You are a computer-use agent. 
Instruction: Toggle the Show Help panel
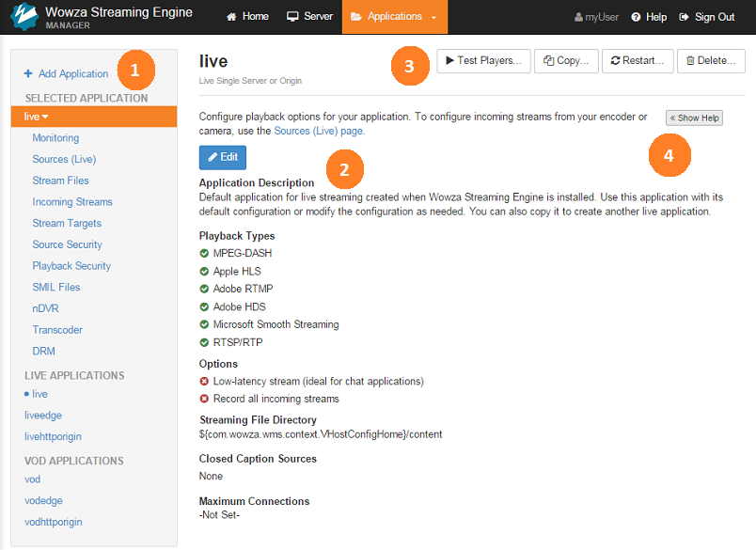pyautogui.click(x=694, y=118)
